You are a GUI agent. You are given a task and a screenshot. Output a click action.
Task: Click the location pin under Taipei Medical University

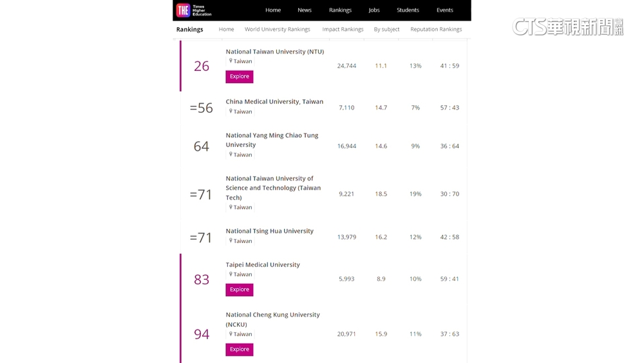click(231, 275)
